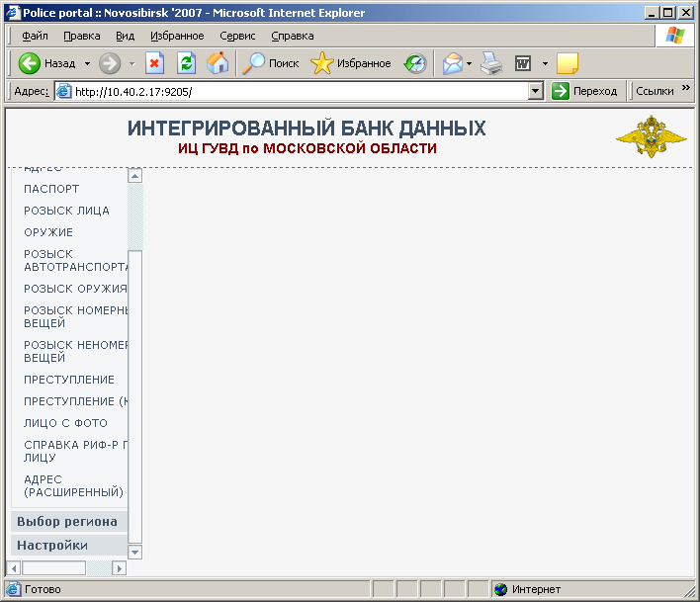
Task: Select СПРАВКА РИФ-Р link
Action: [75, 451]
